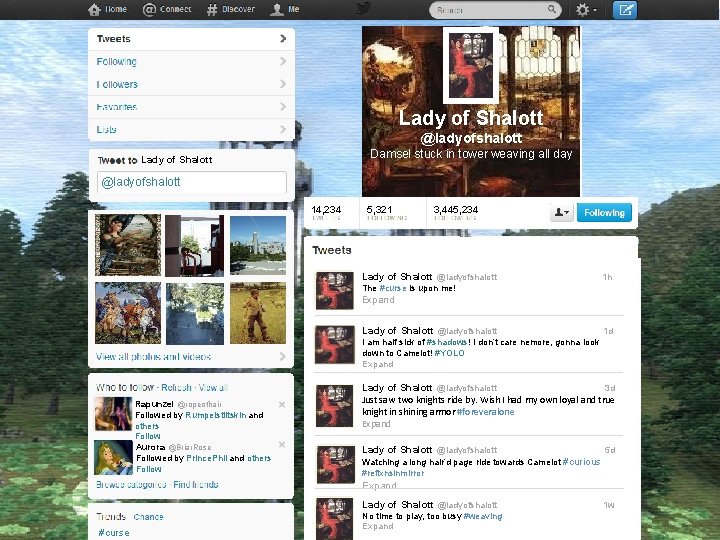Screen dimensions: 720x540
Task: Open the #curse trend
Action: [114, 533]
